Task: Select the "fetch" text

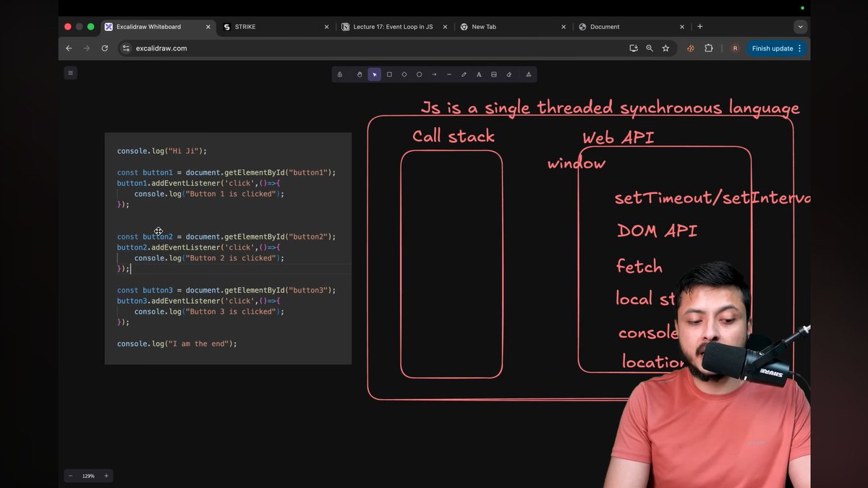Action: [x=639, y=267]
